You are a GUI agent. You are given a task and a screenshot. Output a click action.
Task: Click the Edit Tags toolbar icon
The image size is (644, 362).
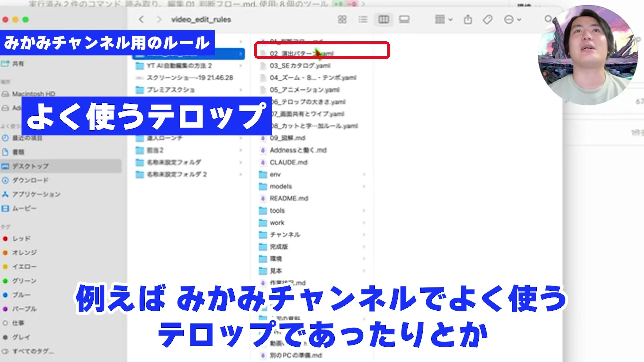(x=487, y=19)
